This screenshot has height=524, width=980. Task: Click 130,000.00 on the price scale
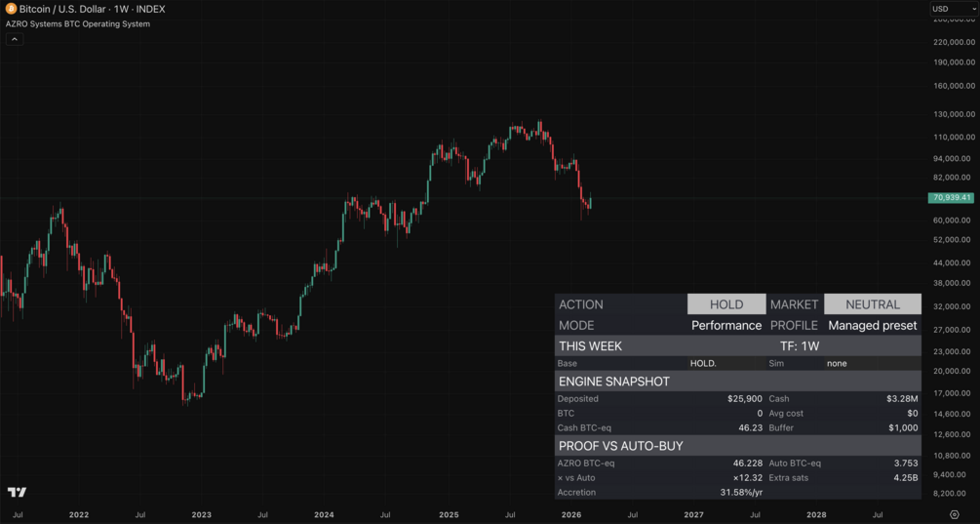pos(951,113)
